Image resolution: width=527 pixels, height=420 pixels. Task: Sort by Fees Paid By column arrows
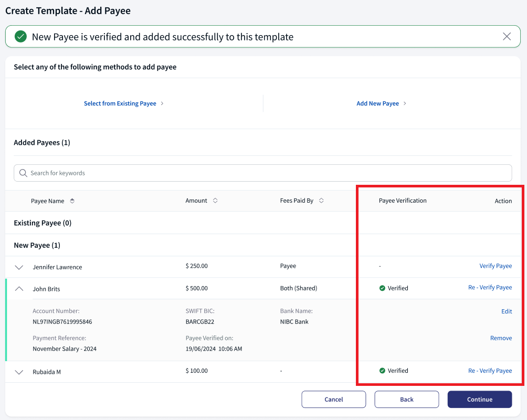[x=321, y=201]
